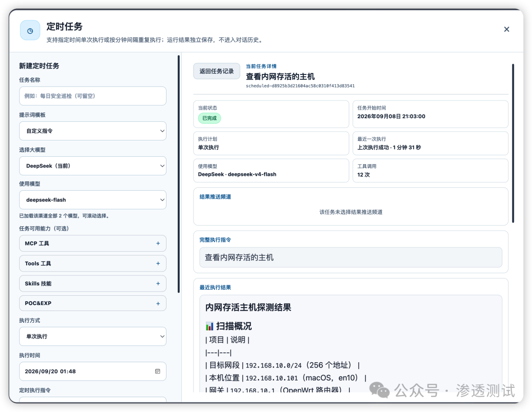Click 单次执行 value under 执行计划

(209, 148)
